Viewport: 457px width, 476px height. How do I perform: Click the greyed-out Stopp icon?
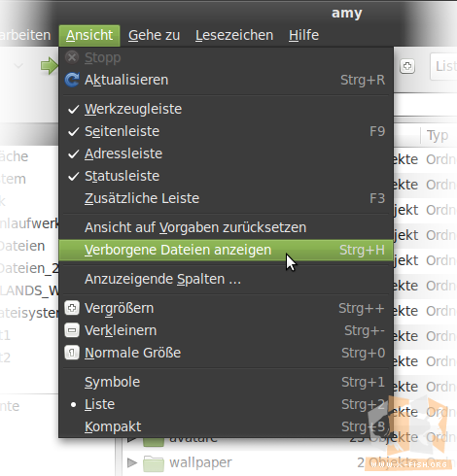tap(72, 57)
